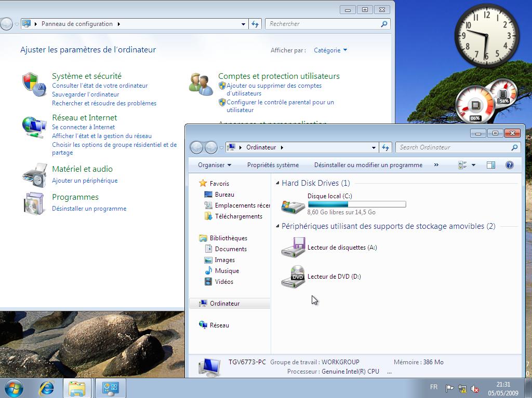
Task: Select Vidéos library in navigation pane
Action: [224, 281]
